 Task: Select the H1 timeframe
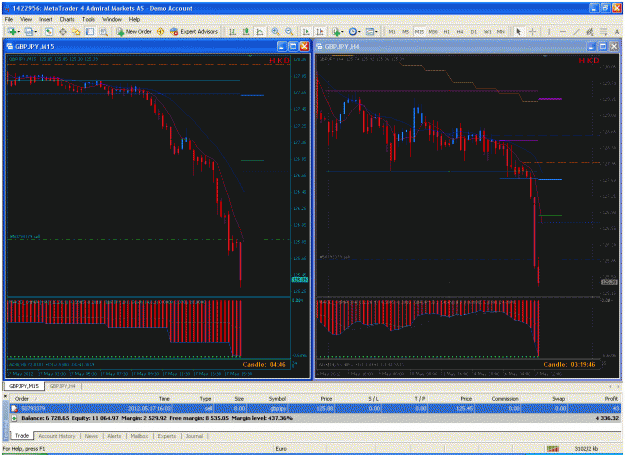point(446,31)
